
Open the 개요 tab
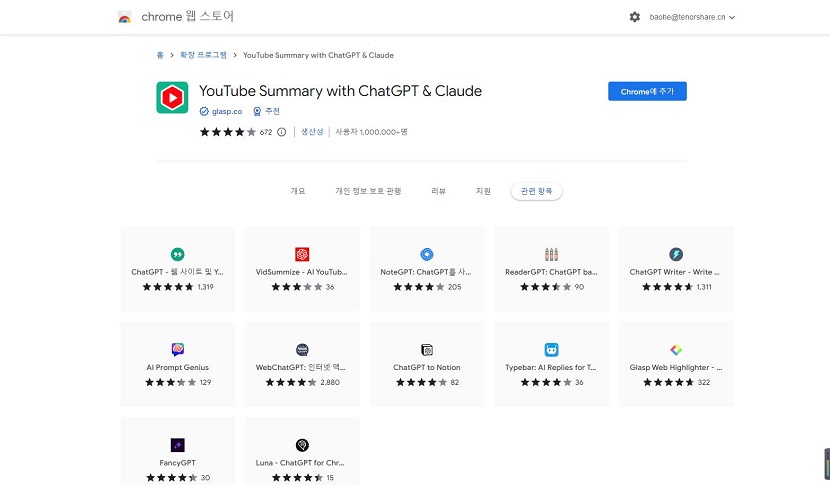[297, 191]
